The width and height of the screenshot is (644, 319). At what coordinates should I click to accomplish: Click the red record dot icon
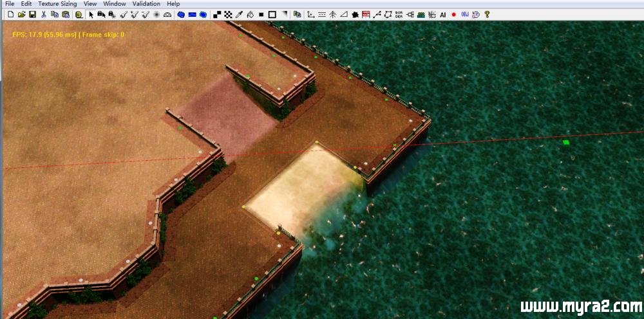click(x=453, y=14)
